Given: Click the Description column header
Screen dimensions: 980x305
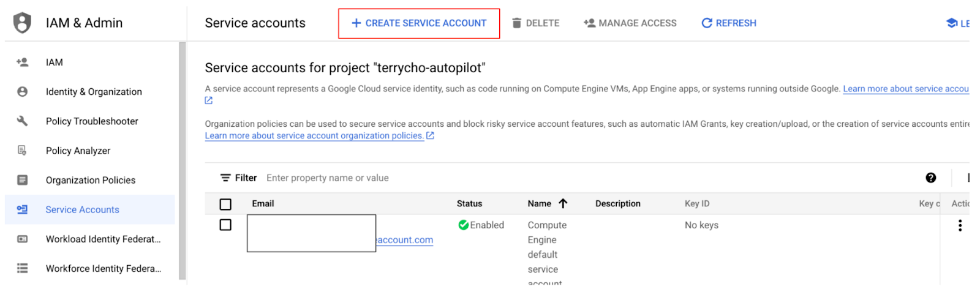Looking at the screenshot, I should coord(618,203).
